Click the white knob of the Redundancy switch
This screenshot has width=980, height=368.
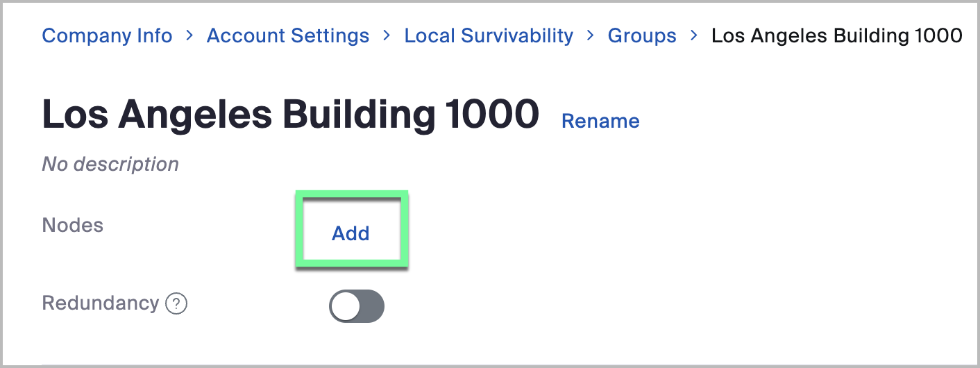346,306
